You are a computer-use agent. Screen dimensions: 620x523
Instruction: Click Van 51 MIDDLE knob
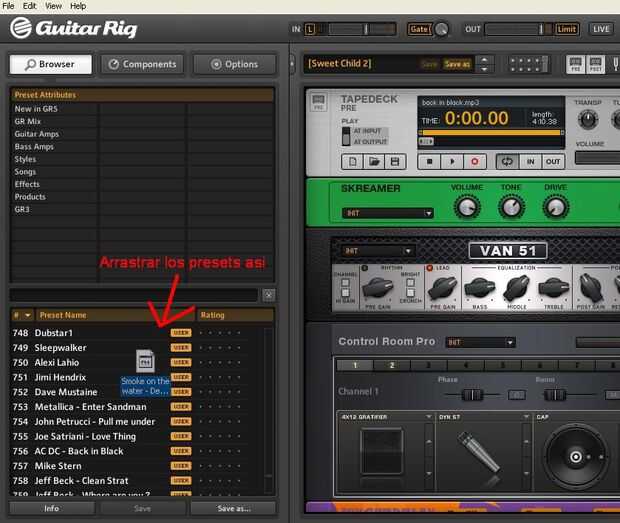point(516,288)
